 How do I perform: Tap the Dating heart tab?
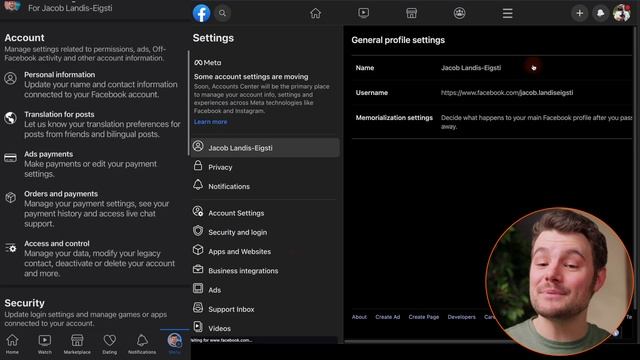pyautogui.click(x=109, y=344)
